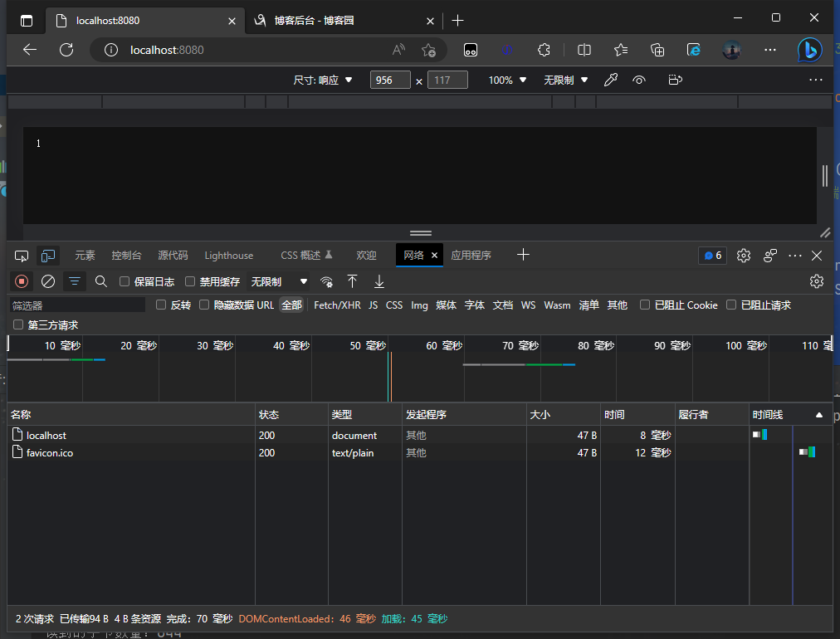
Task: Toggle device emulation icon in DevTools
Action: pyautogui.click(x=49, y=255)
